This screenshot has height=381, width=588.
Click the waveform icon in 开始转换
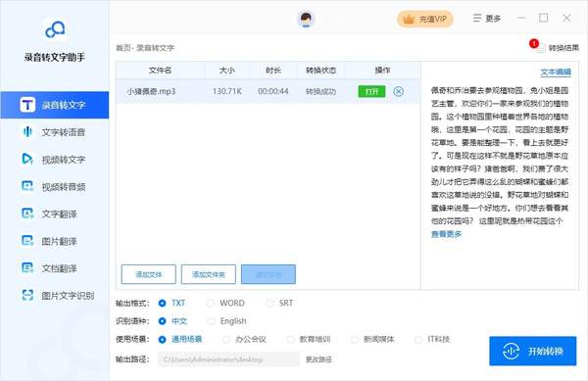pyautogui.click(x=511, y=351)
